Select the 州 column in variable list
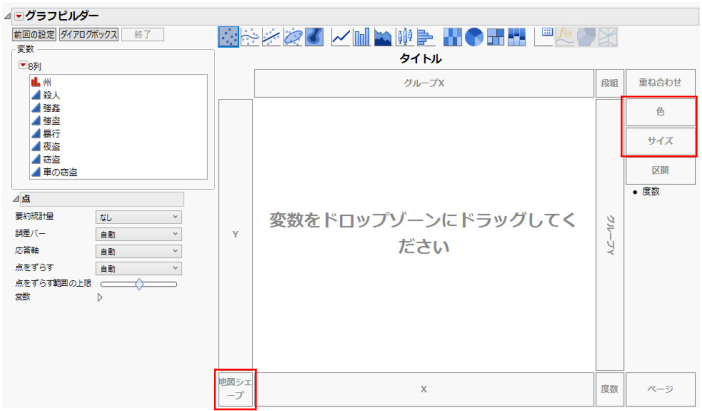 (47, 82)
